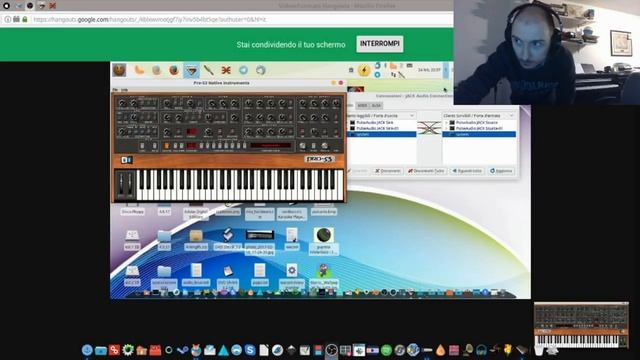This screenshot has height=360, width=640.
Task: Expand the PulseAudio JACK Source-01 tree node
Action: click(x=446, y=128)
